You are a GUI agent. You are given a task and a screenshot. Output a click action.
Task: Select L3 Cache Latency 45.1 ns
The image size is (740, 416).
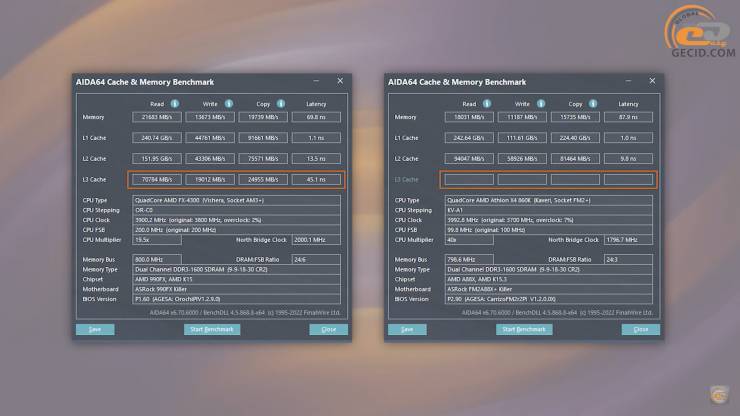pos(316,179)
